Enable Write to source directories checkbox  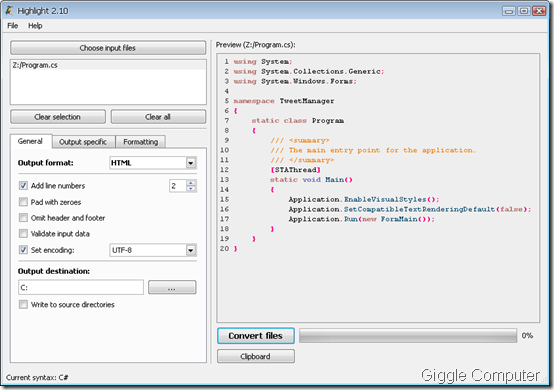(x=23, y=304)
